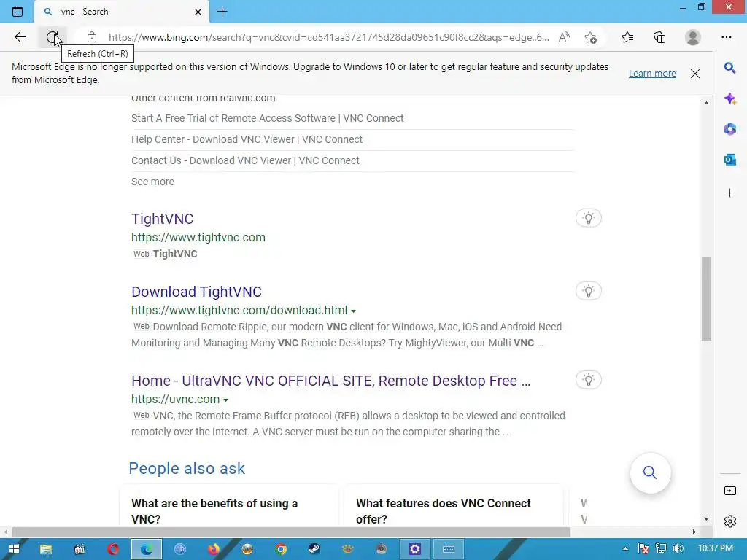Open the TightVNC result title
Screen dimensions: 747x560
(163, 219)
